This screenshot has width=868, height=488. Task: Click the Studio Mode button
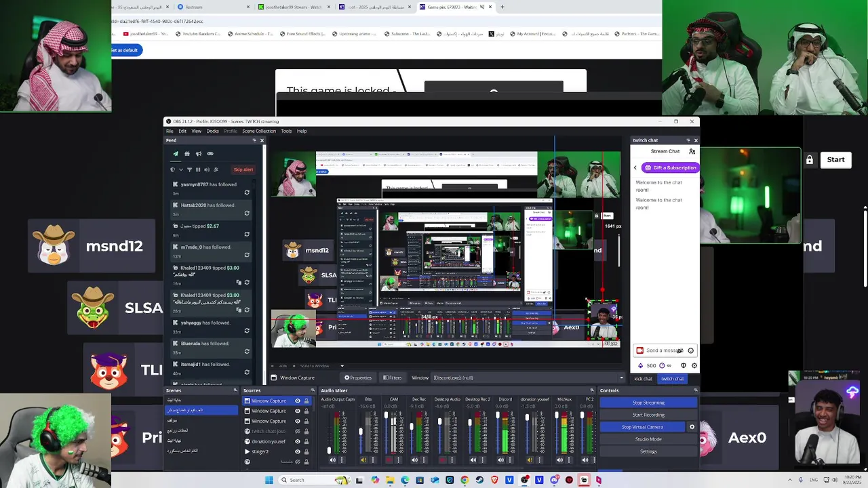(648, 439)
